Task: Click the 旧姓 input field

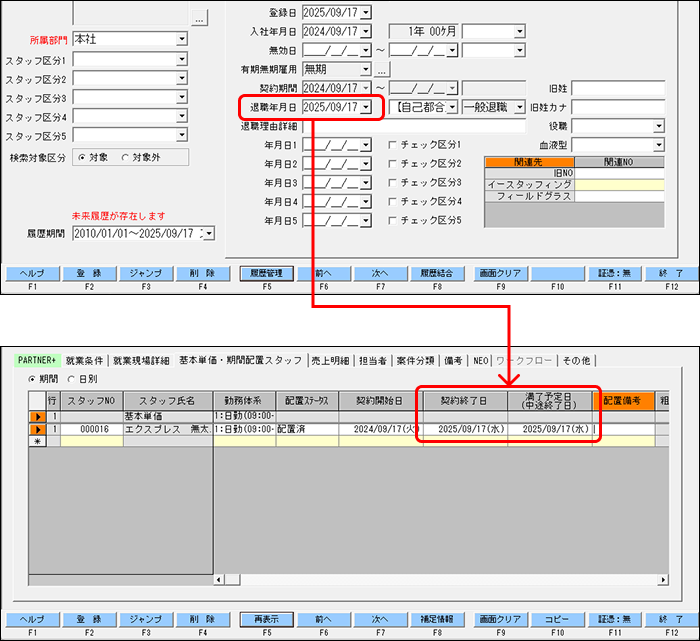Action: (x=618, y=88)
